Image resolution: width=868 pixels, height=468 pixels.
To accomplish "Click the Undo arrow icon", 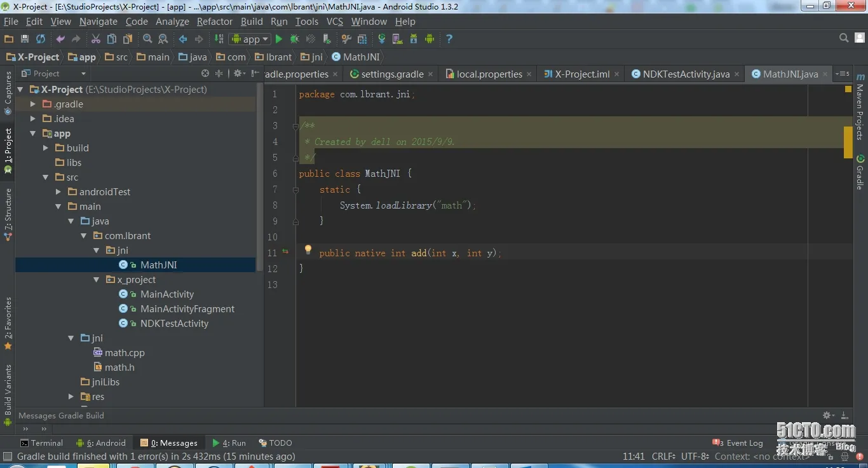I will [x=60, y=39].
